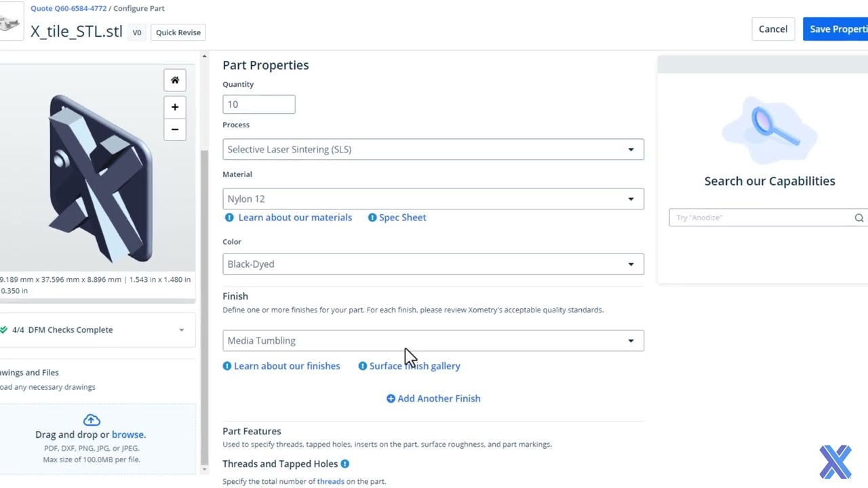The height and width of the screenshot is (488, 868).
Task: Zoom in on the 3D part preview
Action: 175,107
